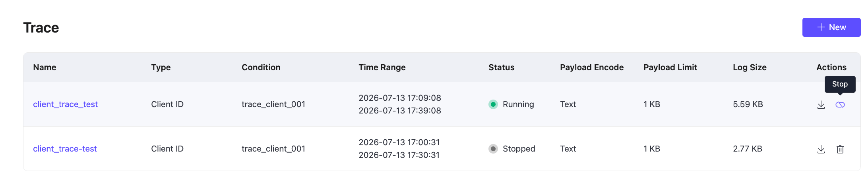Click the Status column header
The image size is (868, 196).
501,67
